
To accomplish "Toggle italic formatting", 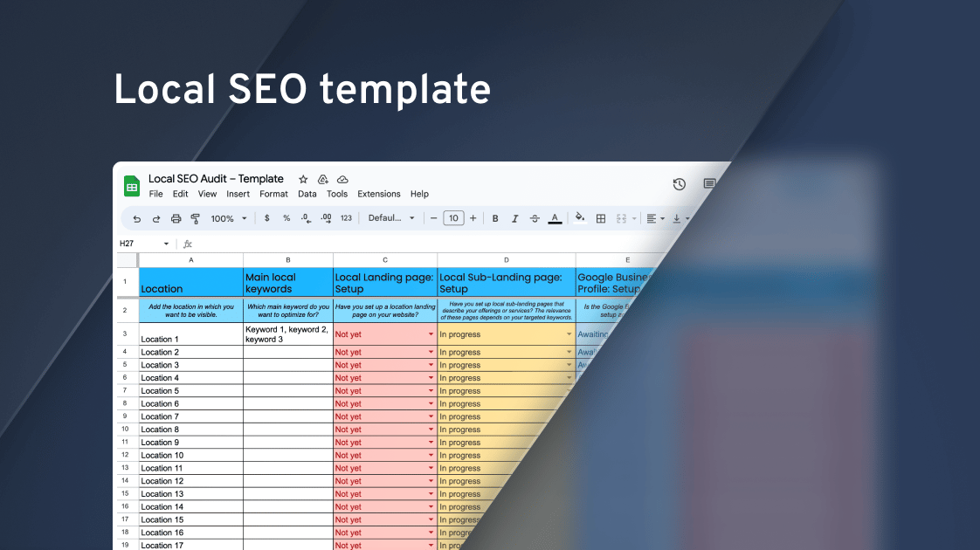I will [x=515, y=219].
